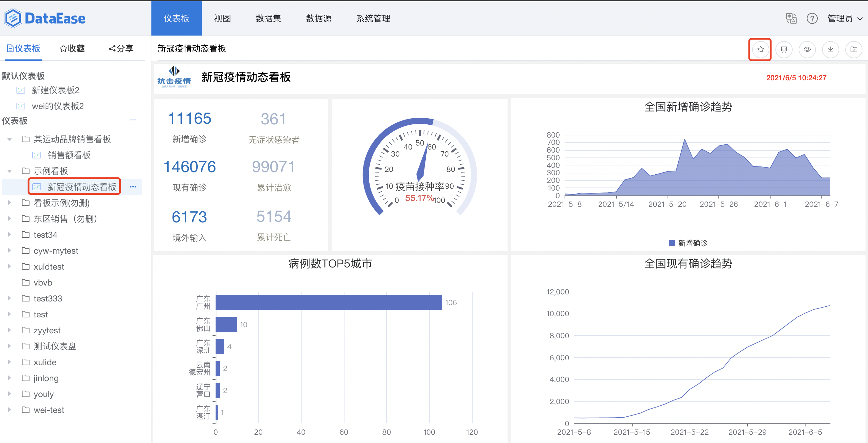Select the 仪表板 sidebar tab
Viewport: 868px width, 443px height.
tap(23, 48)
